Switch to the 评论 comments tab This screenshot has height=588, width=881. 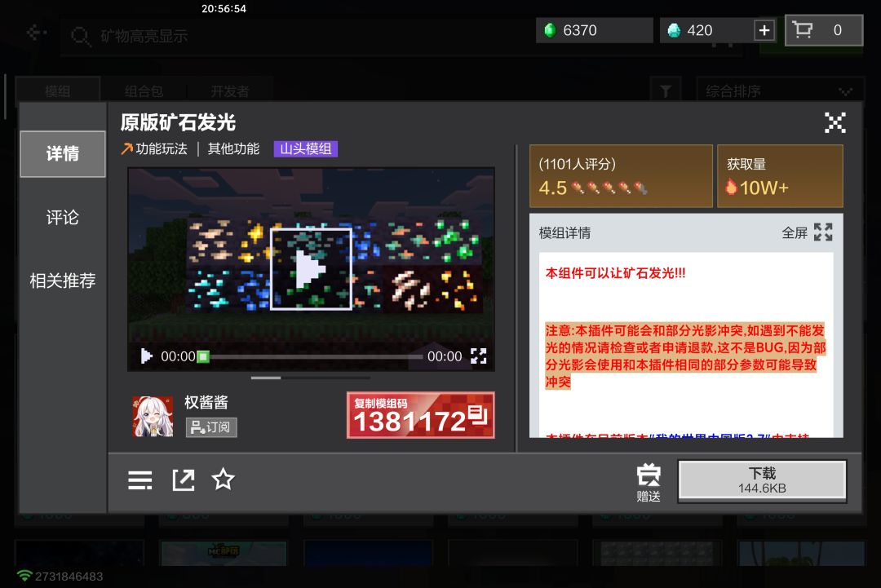point(62,218)
